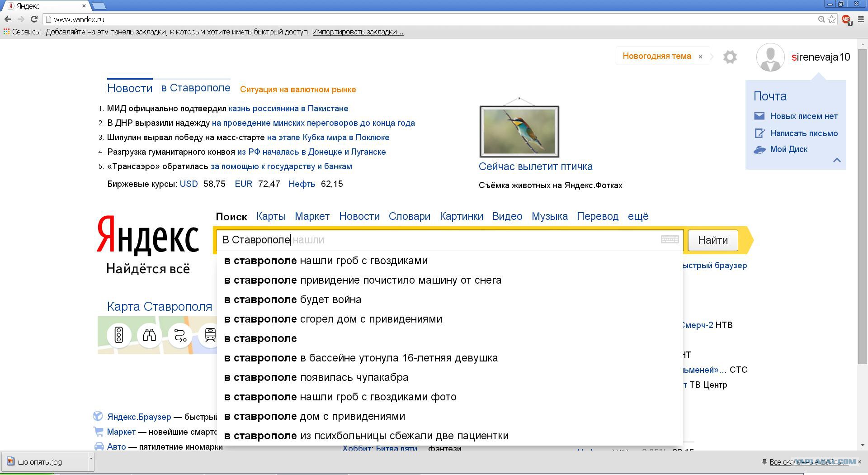Click the Новогодняя тема button
Screen dimensions: 868x475
[657, 56]
